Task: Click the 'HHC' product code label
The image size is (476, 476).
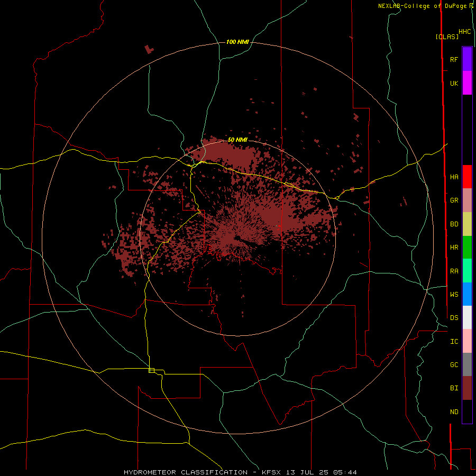Action: click(x=465, y=32)
